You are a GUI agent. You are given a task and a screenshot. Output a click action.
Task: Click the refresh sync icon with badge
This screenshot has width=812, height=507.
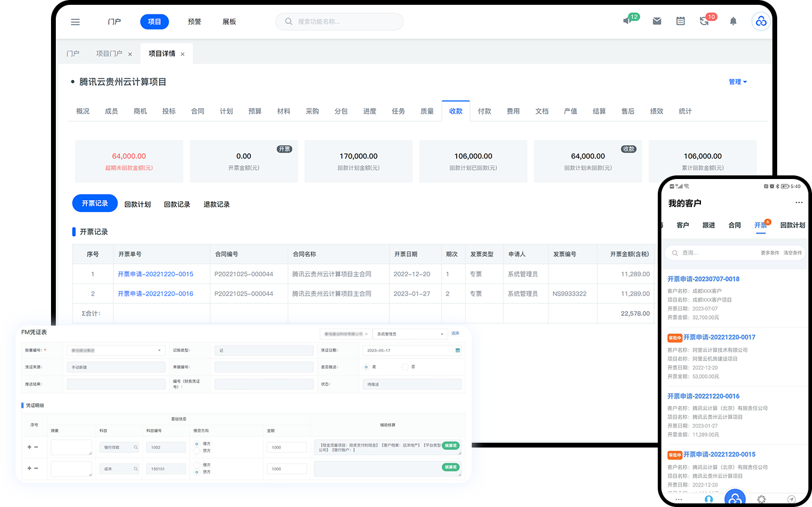[705, 21]
